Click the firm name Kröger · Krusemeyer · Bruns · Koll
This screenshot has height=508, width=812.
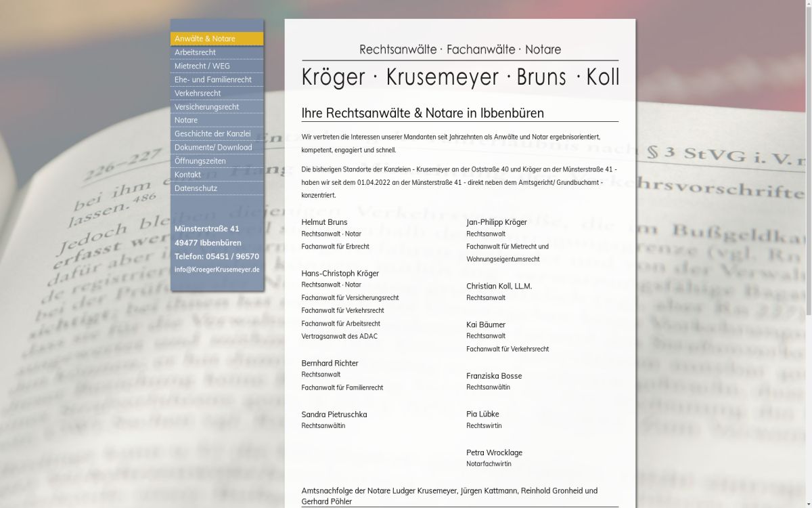point(461,77)
